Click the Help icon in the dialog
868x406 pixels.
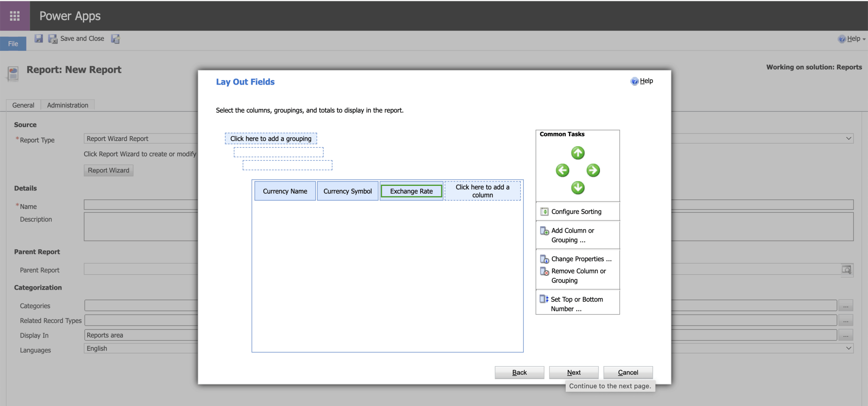634,81
